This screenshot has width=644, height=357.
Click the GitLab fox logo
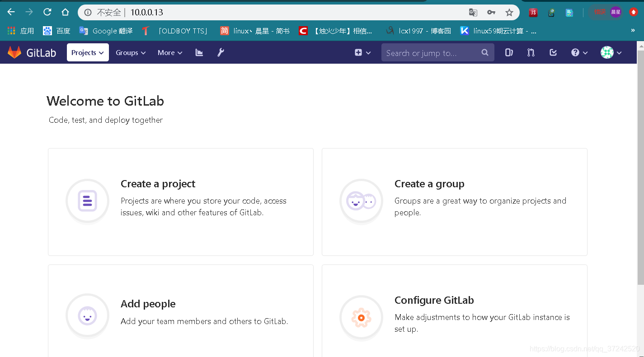click(x=14, y=52)
